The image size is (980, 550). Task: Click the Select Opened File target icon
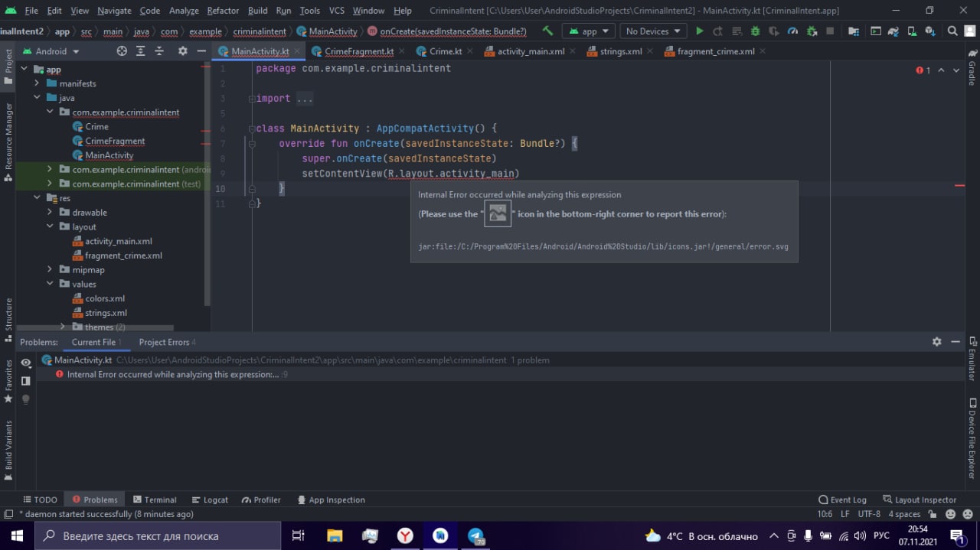point(122,51)
